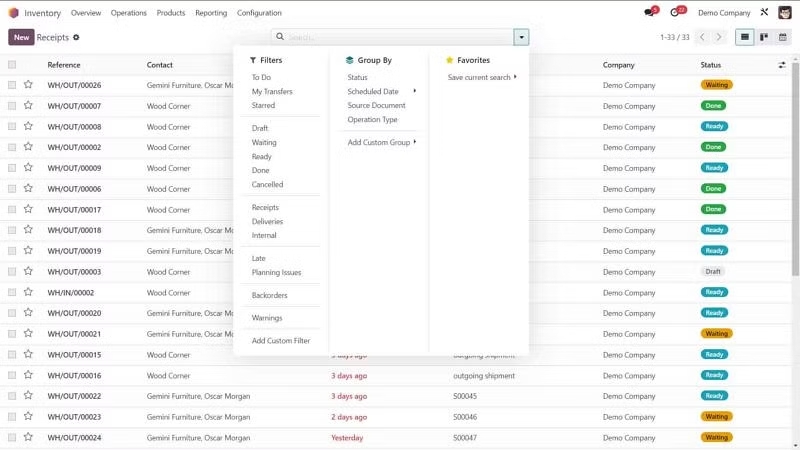800x450 pixels.
Task: Click the developer tools wrench icon
Action: tap(764, 13)
